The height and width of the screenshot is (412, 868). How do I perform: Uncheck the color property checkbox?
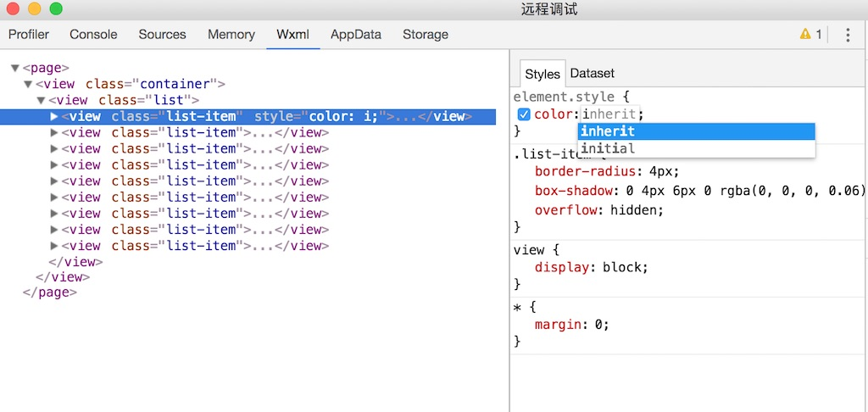point(524,114)
